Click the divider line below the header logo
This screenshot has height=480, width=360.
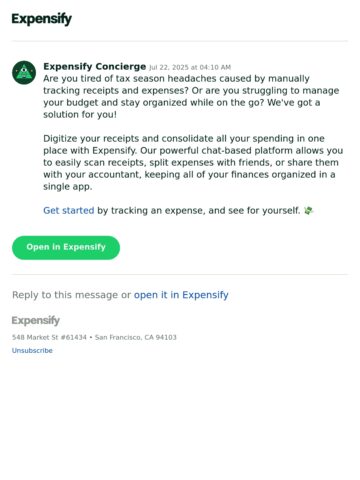pos(180,41)
